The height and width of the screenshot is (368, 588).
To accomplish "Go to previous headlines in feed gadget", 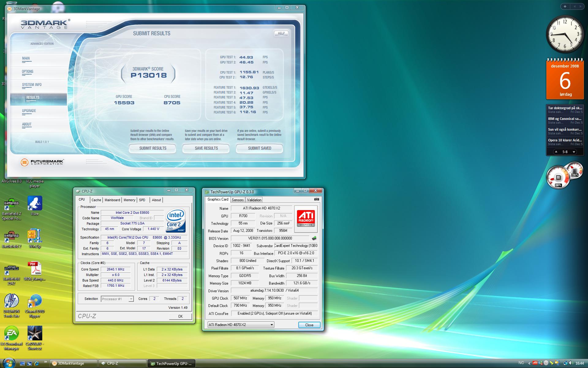I will (x=556, y=152).
